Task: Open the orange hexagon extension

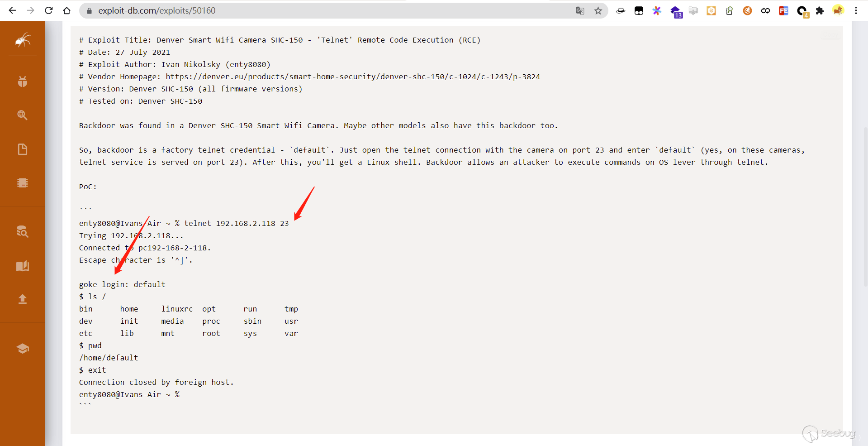Action: [x=711, y=10]
